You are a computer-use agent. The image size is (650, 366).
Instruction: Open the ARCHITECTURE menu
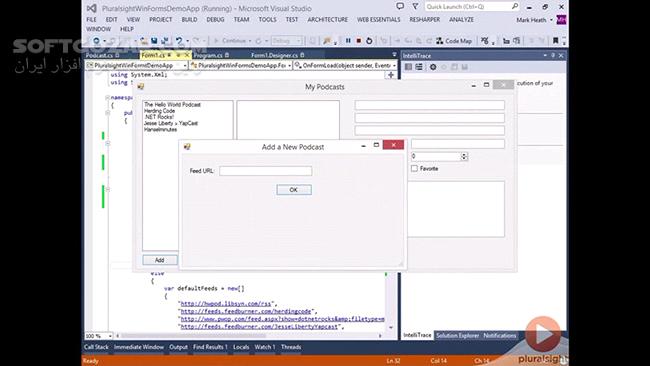327,19
